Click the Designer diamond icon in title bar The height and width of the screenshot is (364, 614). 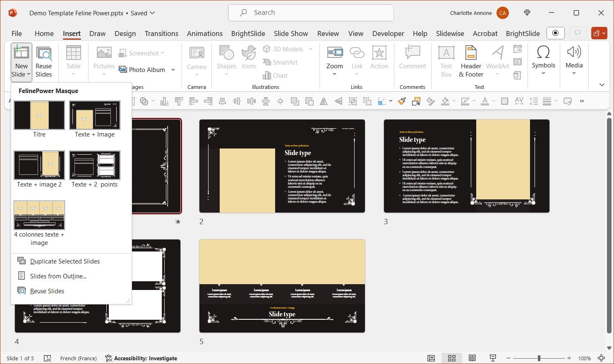[x=527, y=13]
